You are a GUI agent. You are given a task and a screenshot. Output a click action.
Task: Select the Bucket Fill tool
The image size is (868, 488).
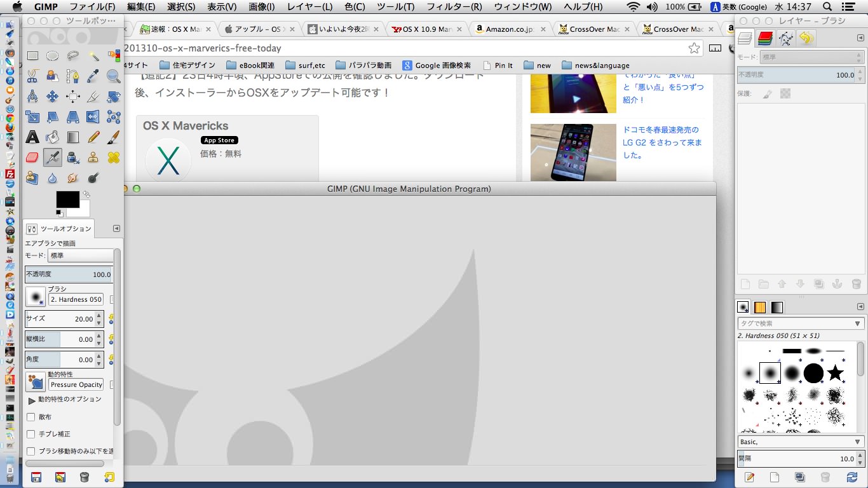53,137
